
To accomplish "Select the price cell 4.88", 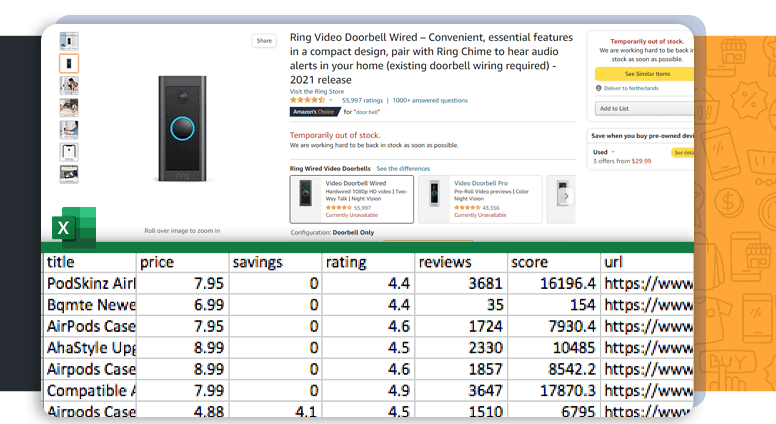I will (183, 411).
